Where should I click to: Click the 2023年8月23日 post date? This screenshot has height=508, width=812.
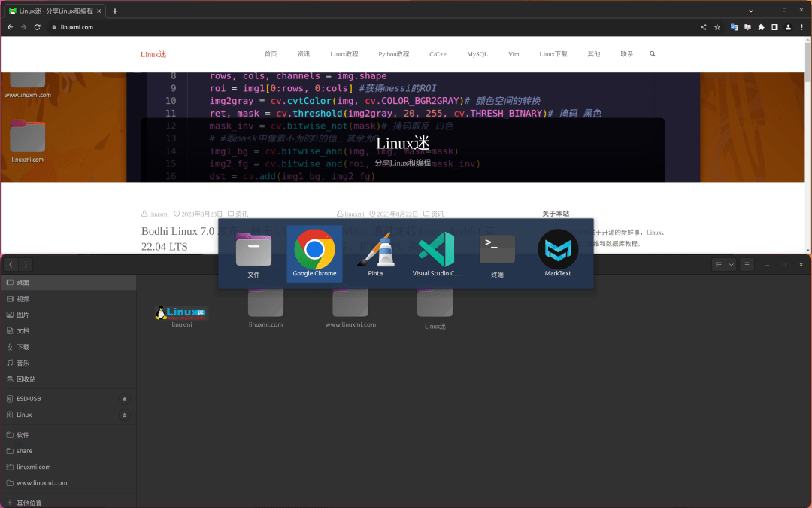(x=201, y=214)
